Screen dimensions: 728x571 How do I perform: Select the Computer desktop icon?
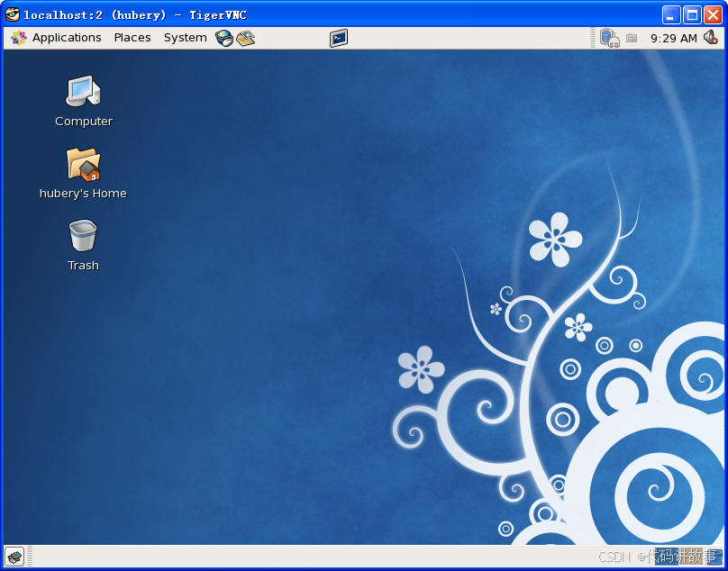click(83, 92)
